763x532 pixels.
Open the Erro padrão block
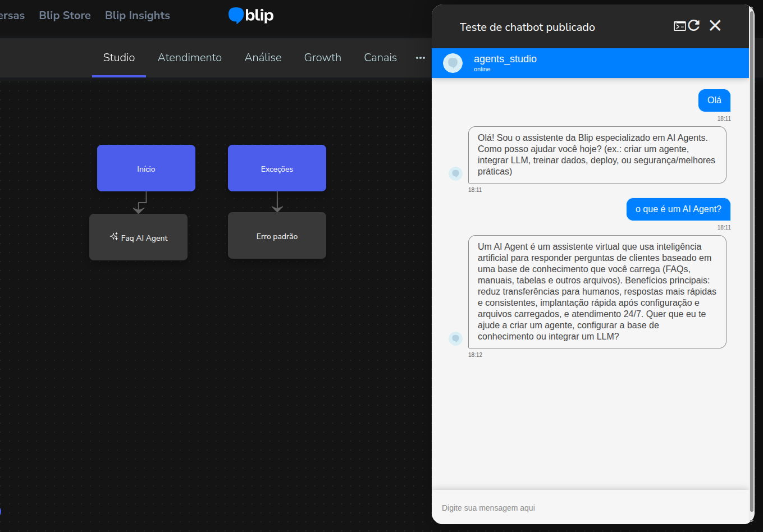[277, 236]
